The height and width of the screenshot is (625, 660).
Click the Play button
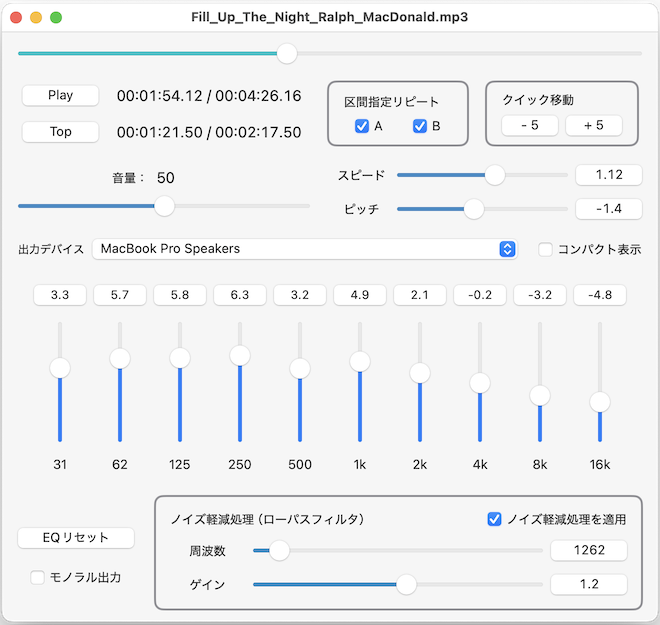click(60, 95)
